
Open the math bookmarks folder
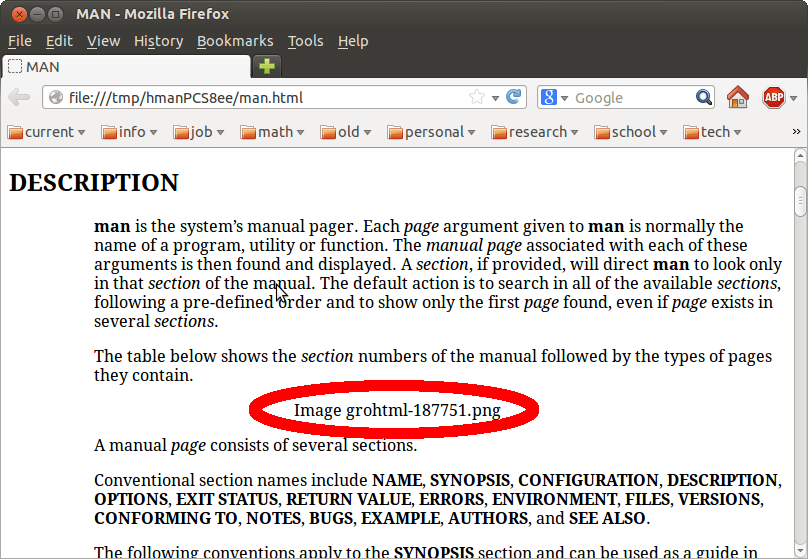[x=272, y=132]
